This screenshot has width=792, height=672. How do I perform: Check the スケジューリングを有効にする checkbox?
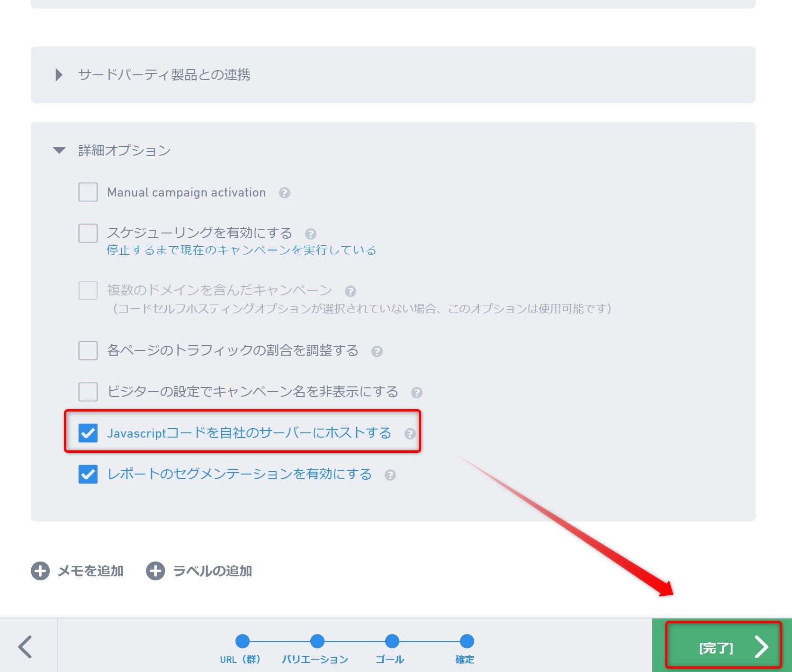pos(88,233)
